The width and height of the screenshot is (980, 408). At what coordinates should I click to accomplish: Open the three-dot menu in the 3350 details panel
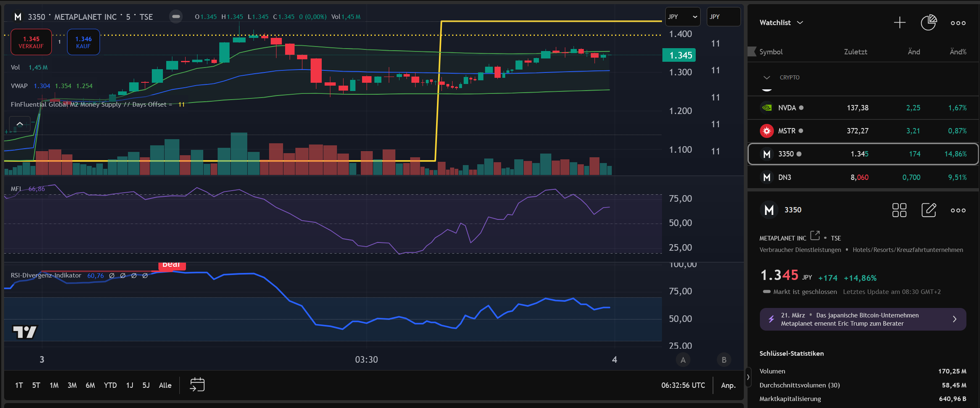pyautogui.click(x=958, y=210)
